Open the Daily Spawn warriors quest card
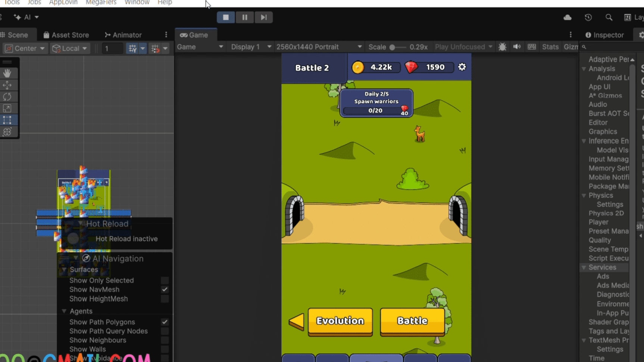644x362 pixels. 376,103
